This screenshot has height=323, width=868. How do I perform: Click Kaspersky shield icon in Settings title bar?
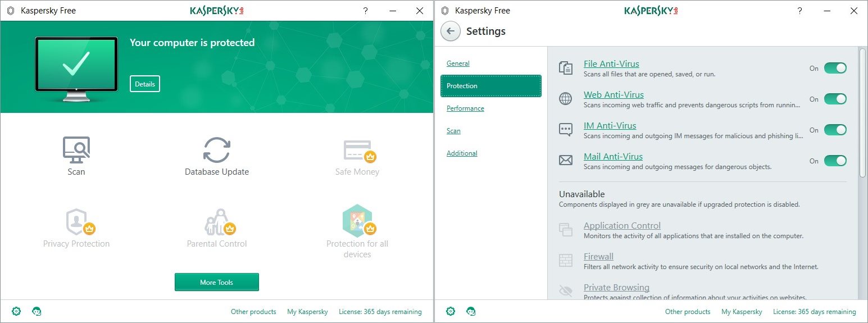click(x=445, y=11)
